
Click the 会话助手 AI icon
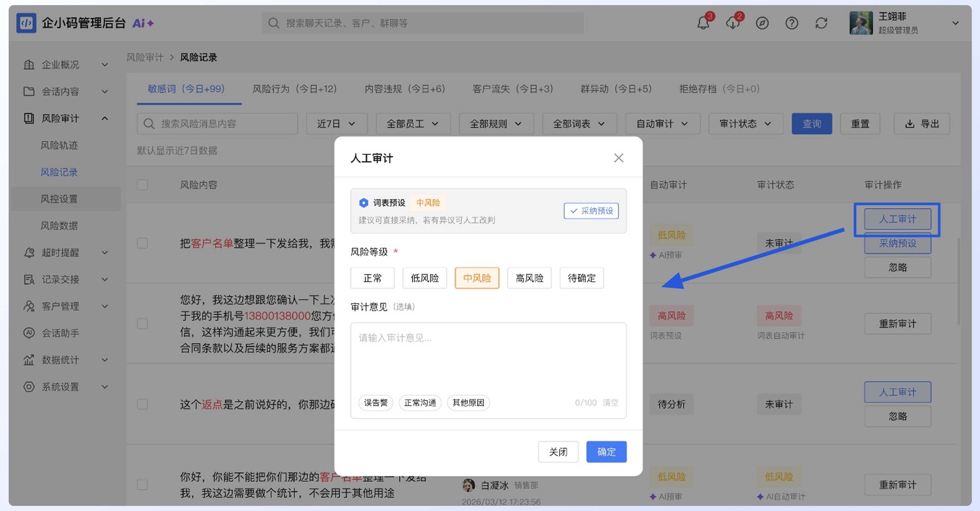(29, 333)
